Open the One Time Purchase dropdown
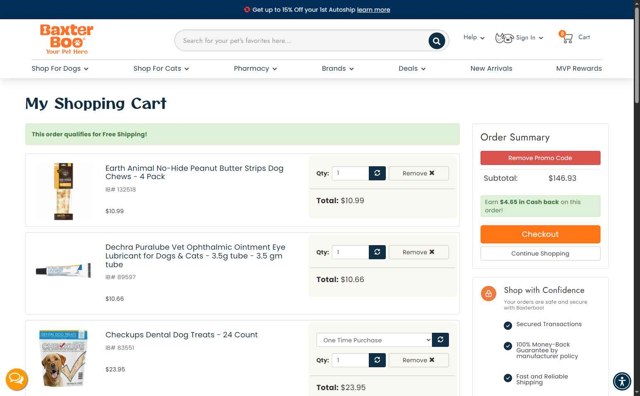640x396 pixels. pos(374,340)
